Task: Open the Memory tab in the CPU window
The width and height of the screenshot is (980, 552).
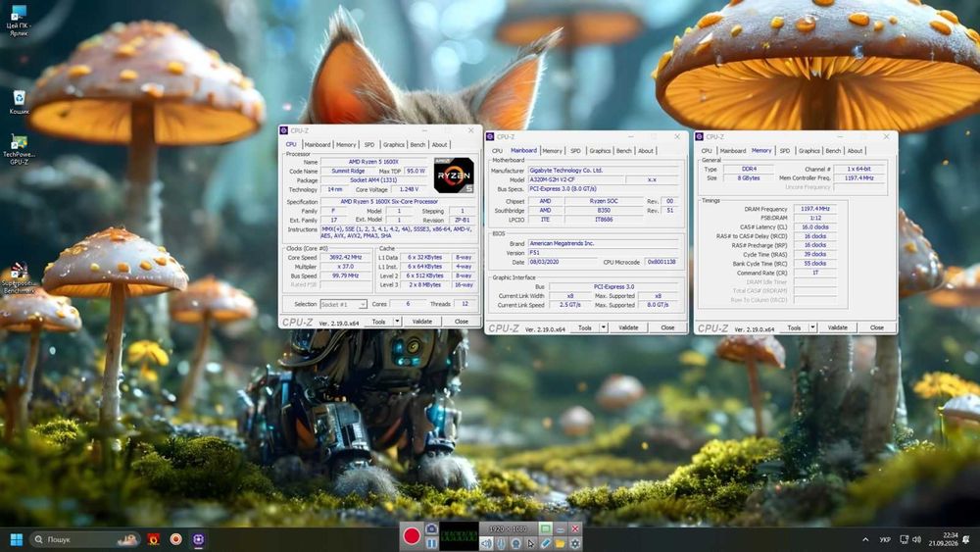Action: (x=346, y=144)
